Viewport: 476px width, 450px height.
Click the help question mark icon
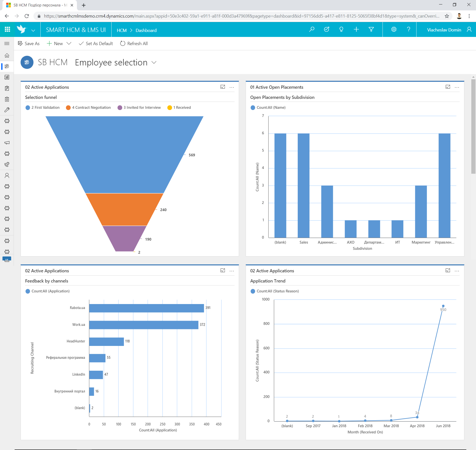409,29
